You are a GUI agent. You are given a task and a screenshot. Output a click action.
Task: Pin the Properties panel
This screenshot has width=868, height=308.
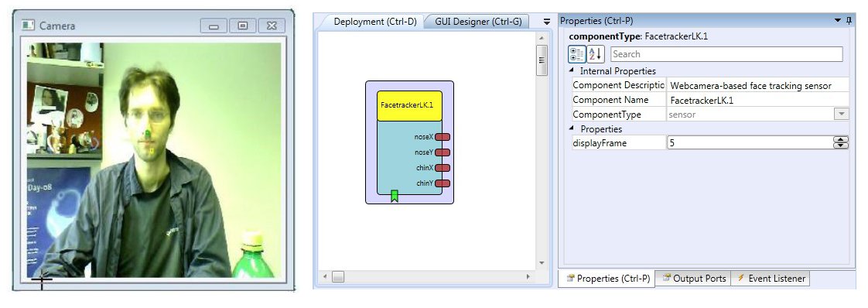point(849,20)
